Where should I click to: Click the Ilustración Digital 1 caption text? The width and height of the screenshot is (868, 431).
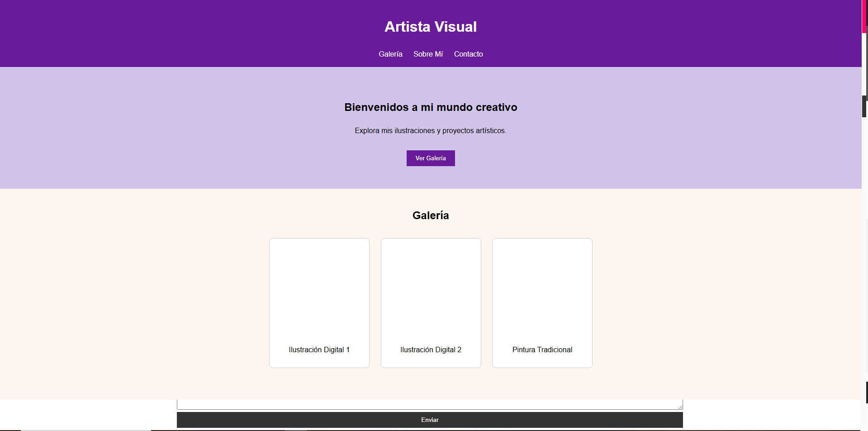coord(319,349)
